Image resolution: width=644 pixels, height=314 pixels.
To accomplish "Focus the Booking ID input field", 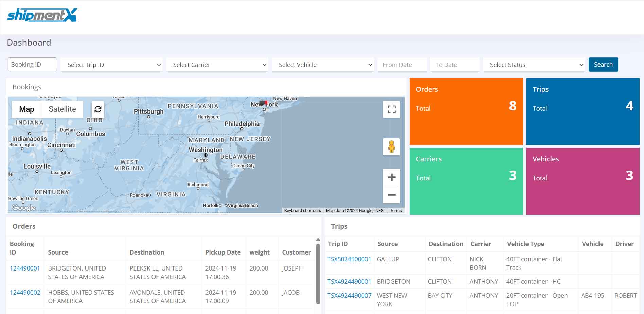I will (x=32, y=64).
